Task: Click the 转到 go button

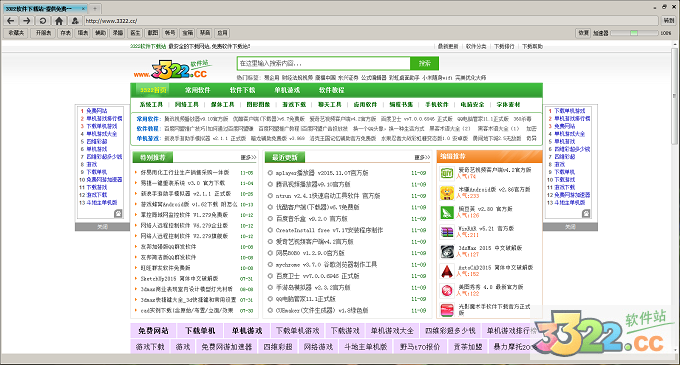Action: click(x=669, y=20)
